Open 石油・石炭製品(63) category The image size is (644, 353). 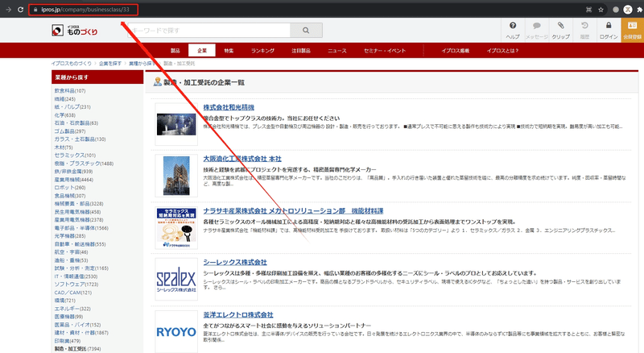pos(76,123)
